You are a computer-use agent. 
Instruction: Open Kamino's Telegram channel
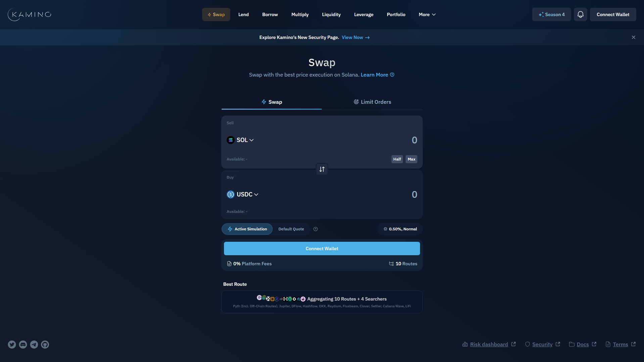click(x=34, y=345)
